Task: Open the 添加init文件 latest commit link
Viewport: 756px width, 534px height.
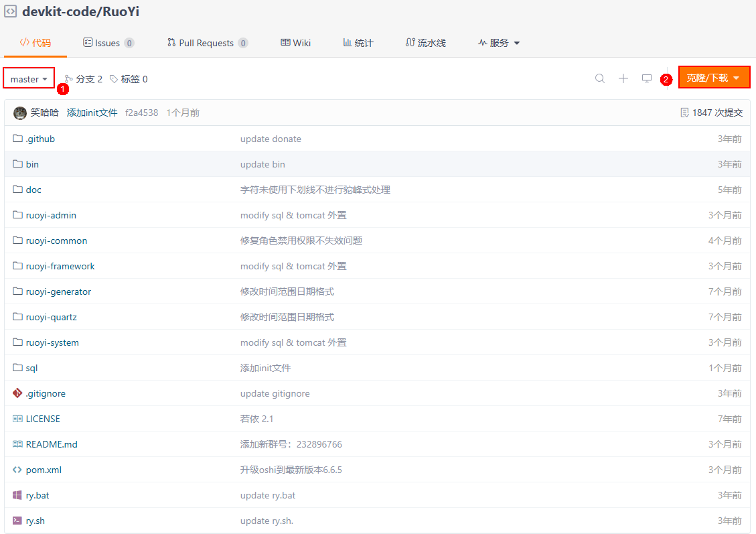Action: click(x=92, y=113)
